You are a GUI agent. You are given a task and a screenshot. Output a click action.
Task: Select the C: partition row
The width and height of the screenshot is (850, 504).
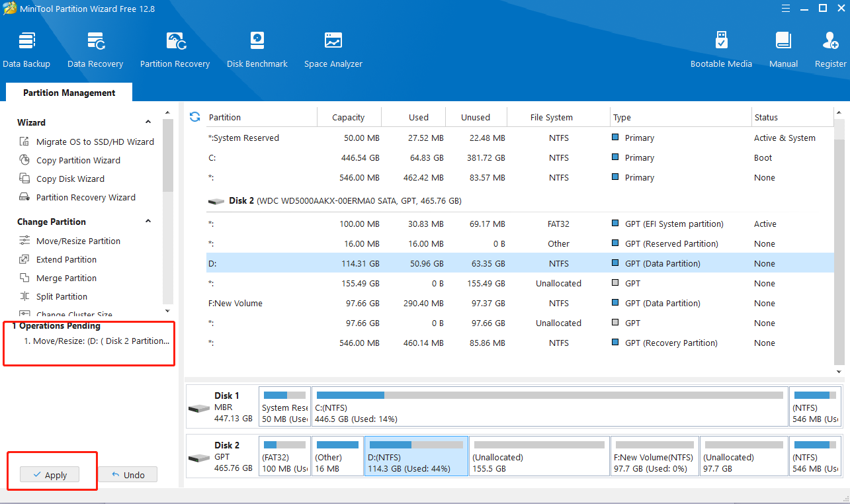click(520, 157)
